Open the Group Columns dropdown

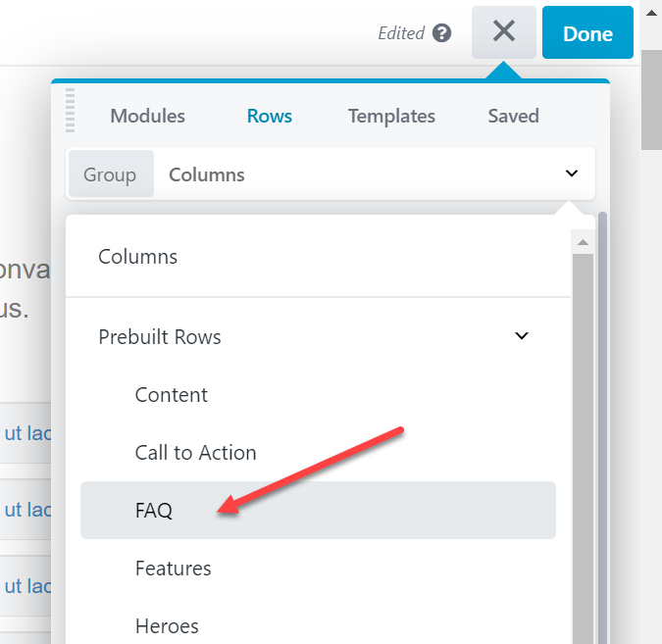331,173
